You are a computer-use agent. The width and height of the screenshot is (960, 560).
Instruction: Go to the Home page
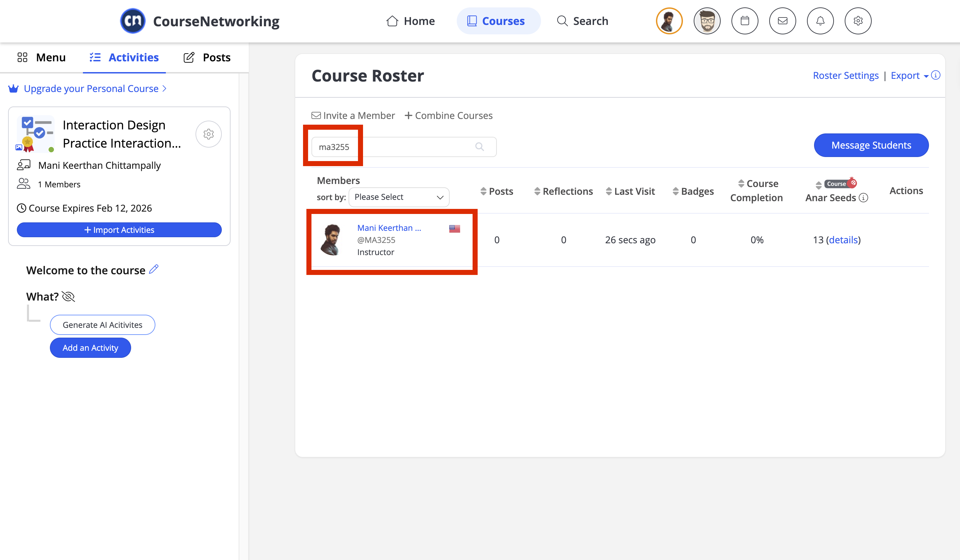410,21
